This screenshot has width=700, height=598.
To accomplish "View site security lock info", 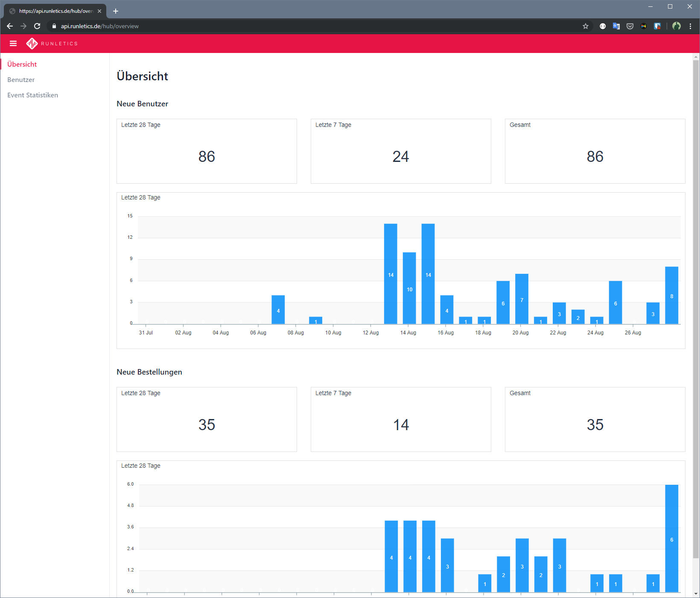I will coord(54,26).
